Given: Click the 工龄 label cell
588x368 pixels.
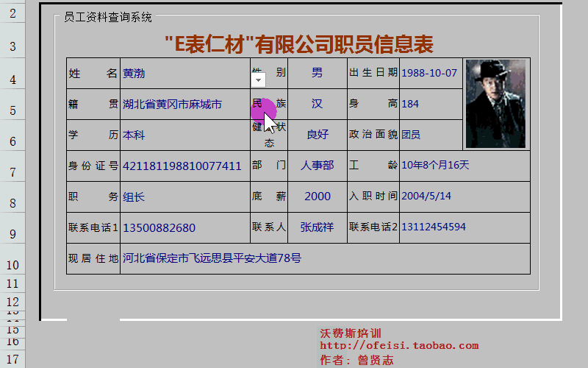Looking at the screenshot, I should 373,166.
